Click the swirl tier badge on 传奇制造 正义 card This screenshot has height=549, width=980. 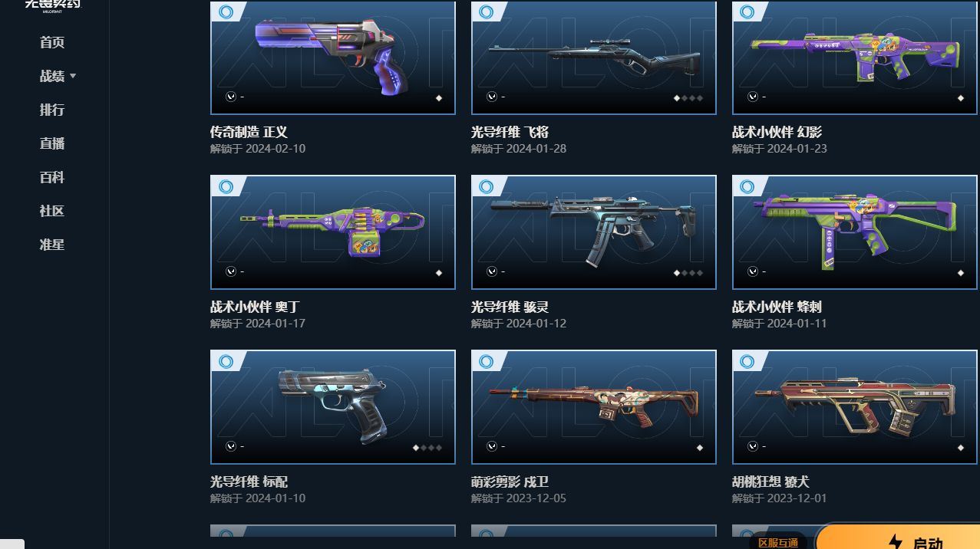coord(226,12)
